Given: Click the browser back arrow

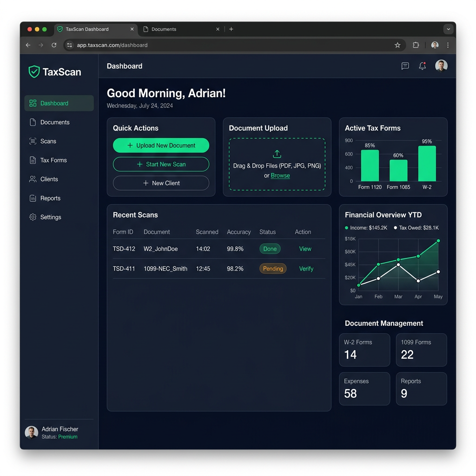Looking at the screenshot, I should [28, 45].
